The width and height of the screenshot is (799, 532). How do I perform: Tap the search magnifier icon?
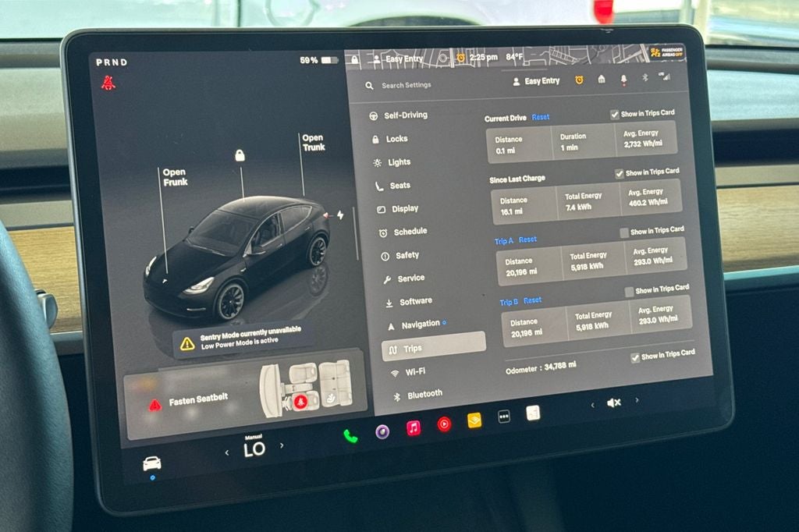pyautogui.click(x=369, y=86)
